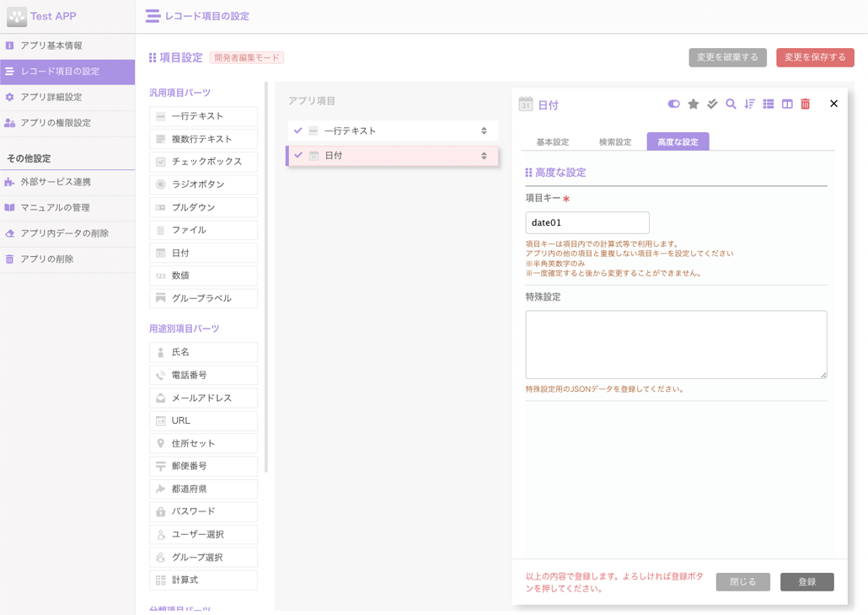Screen dimensions: 868x615
Task: Click 開発者編集モード badge
Action: [x=247, y=57]
